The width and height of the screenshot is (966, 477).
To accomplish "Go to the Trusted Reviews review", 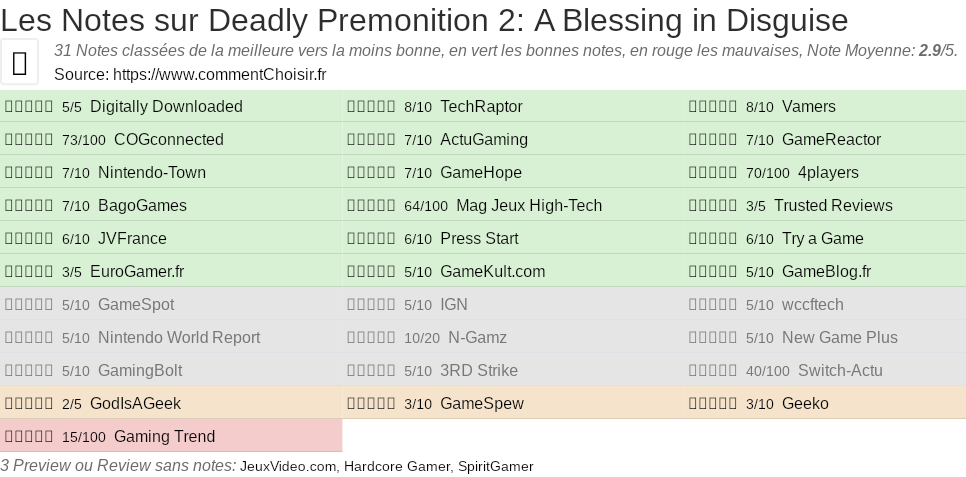I will [832, 206].
